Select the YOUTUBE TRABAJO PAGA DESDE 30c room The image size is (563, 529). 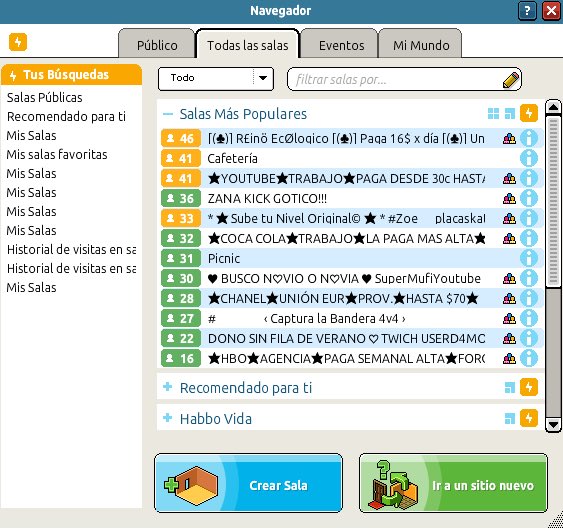point(352,178)
